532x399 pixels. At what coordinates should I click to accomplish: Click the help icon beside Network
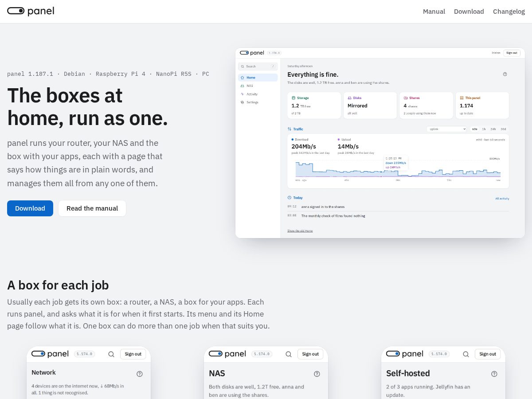[x=140, y=374]
